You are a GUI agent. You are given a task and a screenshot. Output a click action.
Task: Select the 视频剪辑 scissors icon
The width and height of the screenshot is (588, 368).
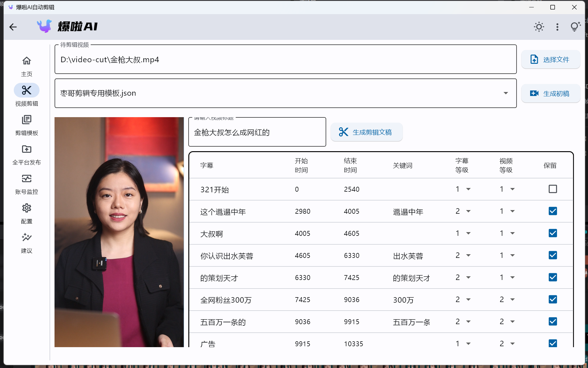pyautogui.click(x=27, y=90)
